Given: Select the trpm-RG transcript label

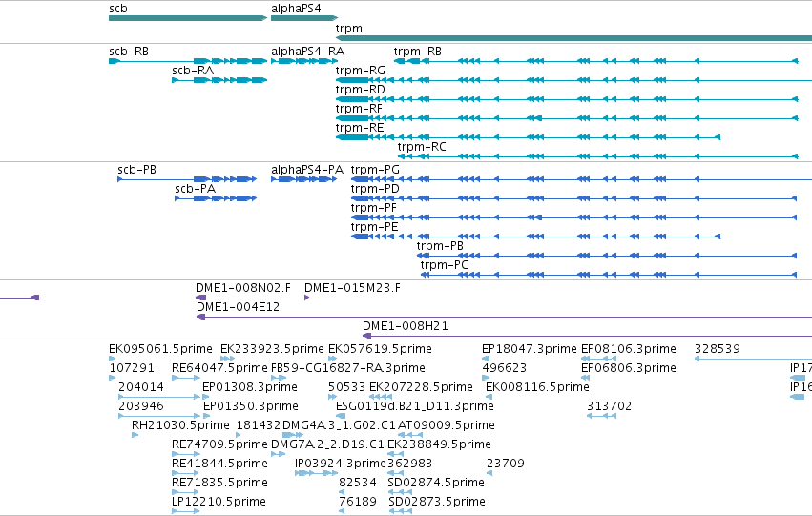Looking at the screenshot, I should [360, 71].
